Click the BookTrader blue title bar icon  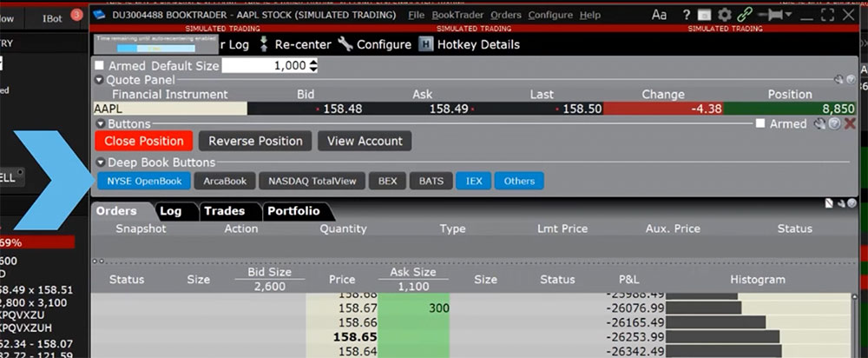point(100,15)
